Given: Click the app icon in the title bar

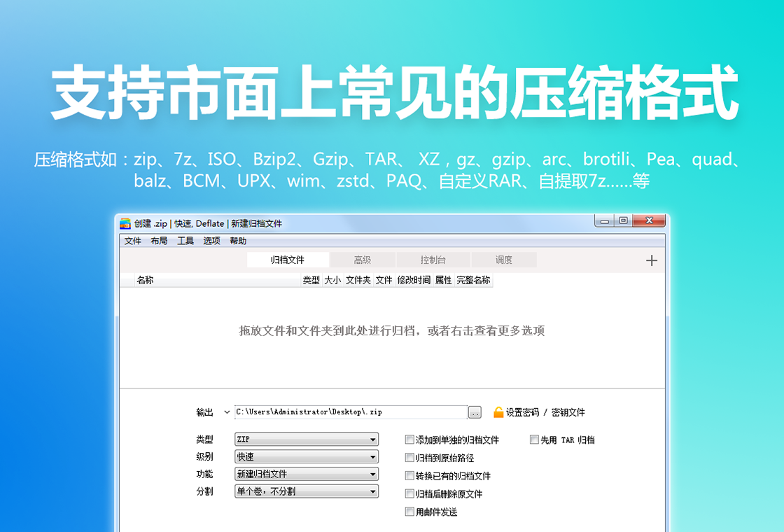Looking at the screenshot, I should pos(125,223).
